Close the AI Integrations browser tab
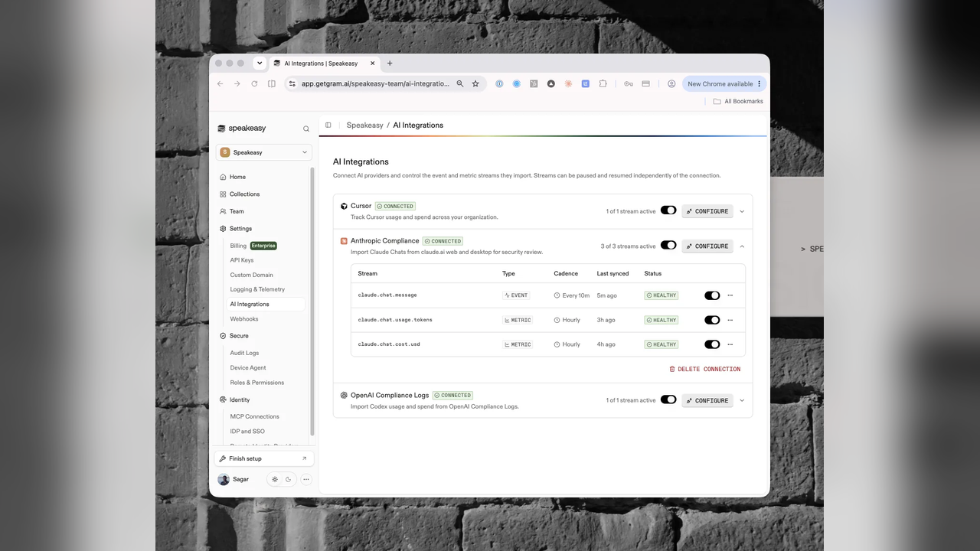The width and height of the screenshot is (980, 551). click(373, 63)
